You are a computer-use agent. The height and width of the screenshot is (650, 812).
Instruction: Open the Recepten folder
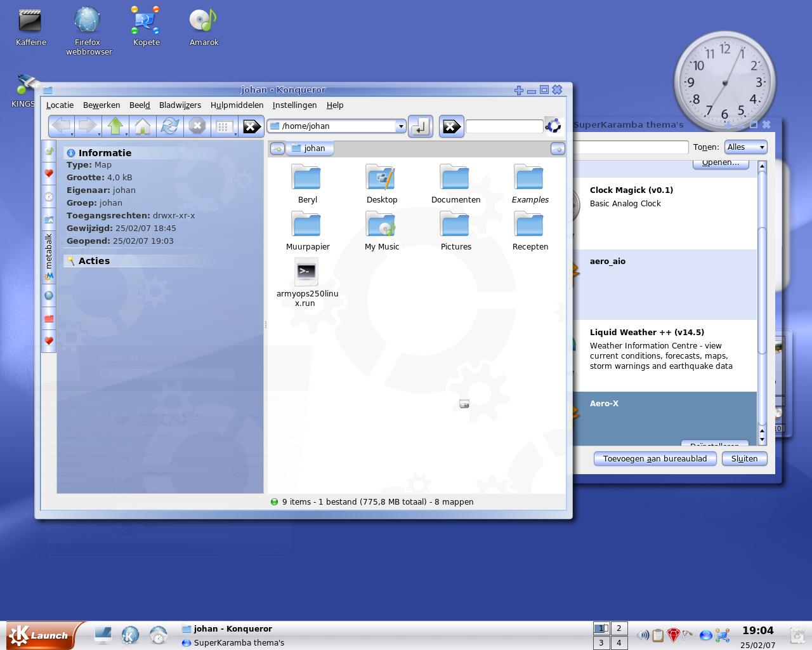tap(530, 230)
